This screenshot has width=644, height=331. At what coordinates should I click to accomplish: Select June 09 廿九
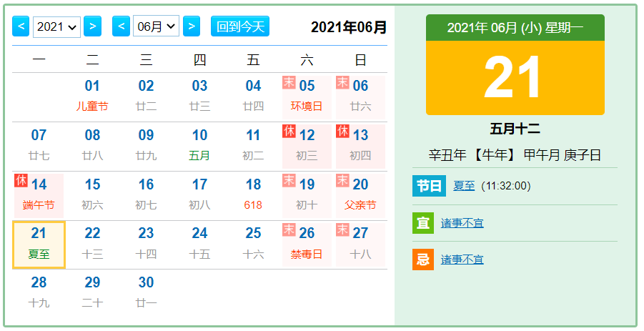coord(146,147)
